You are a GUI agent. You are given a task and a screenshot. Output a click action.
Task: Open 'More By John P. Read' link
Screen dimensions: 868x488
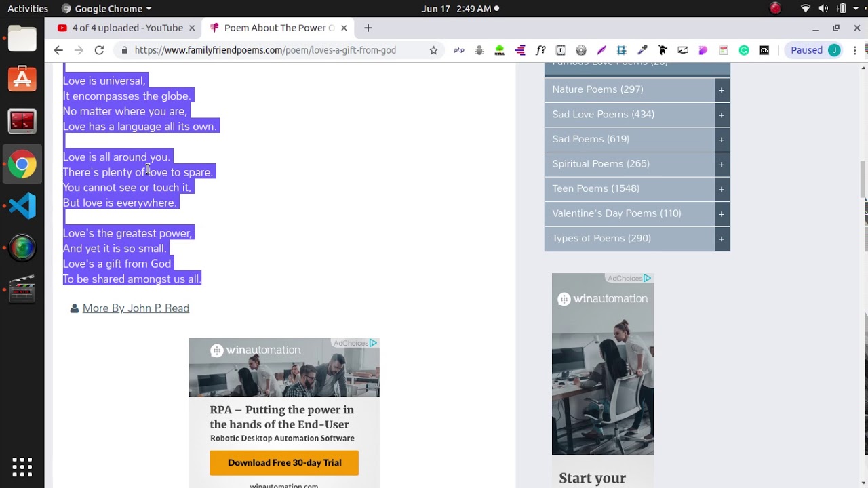(x=136, y=308)
